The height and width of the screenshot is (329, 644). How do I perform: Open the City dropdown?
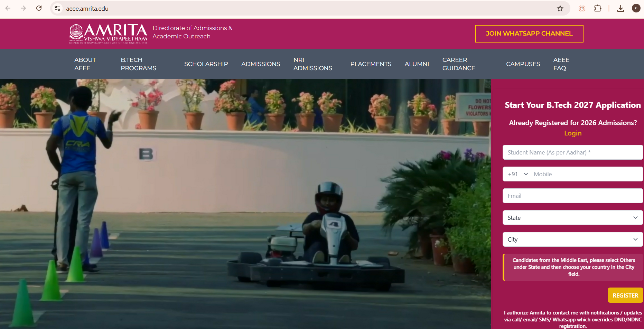tap(573, 239)
